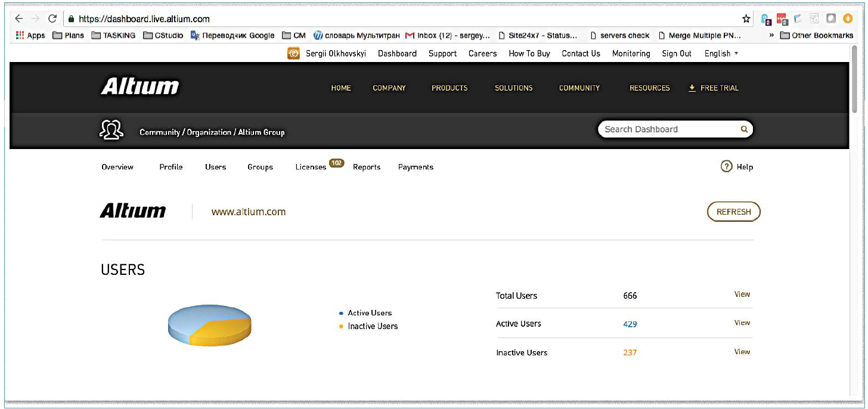Open the Contact Us link
868x409 pixels.
(581, 54)
